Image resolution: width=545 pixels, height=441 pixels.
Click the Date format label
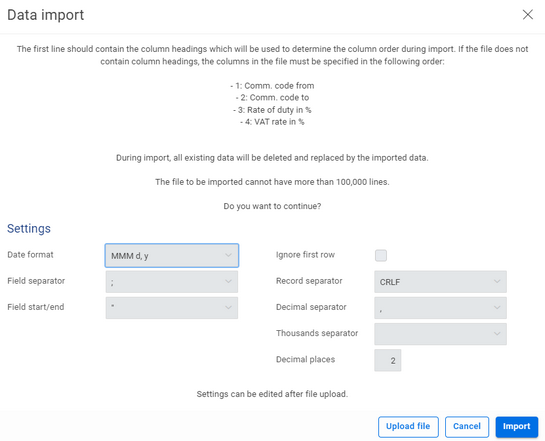click(x=30, y=255)
